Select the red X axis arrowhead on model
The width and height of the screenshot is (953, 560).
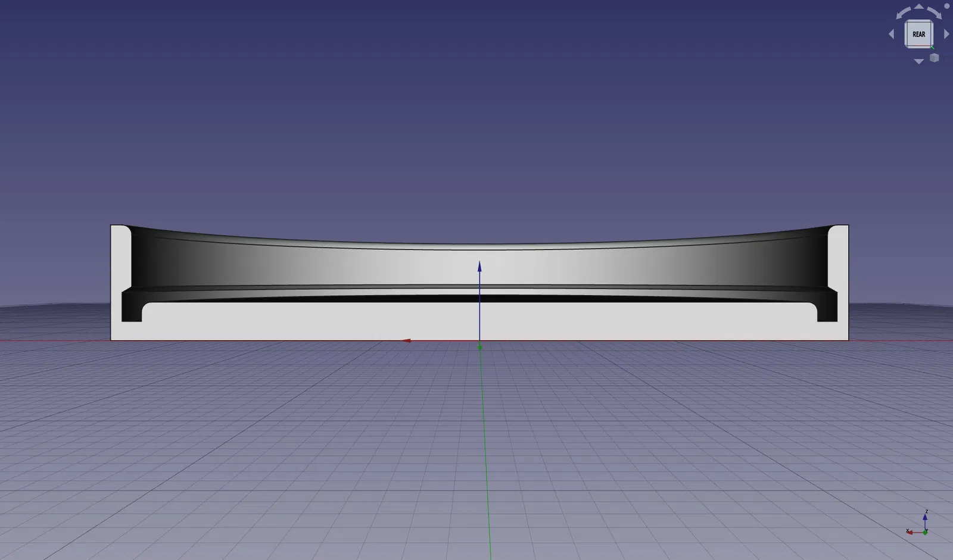pos(406,341)
